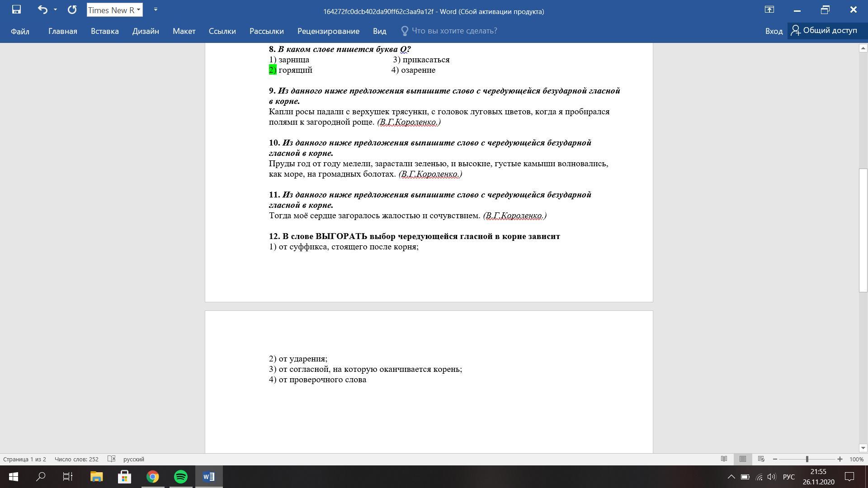This screenshot has height=488, width=868.
Task: Open the Вставка ribbon tab
Action: coord(104,31)
